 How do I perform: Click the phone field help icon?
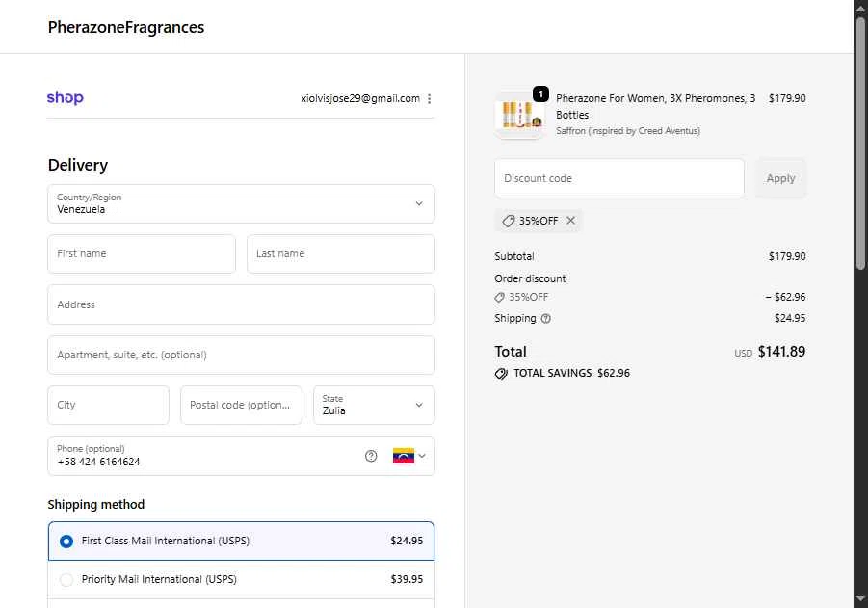point(371,456)
